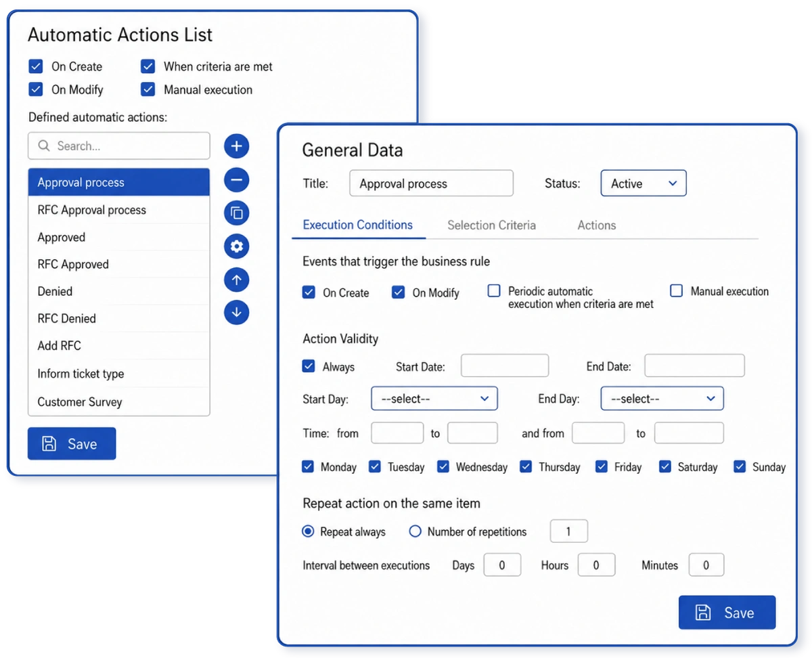Uncheck Sunday checkbox

coord(740,466)
